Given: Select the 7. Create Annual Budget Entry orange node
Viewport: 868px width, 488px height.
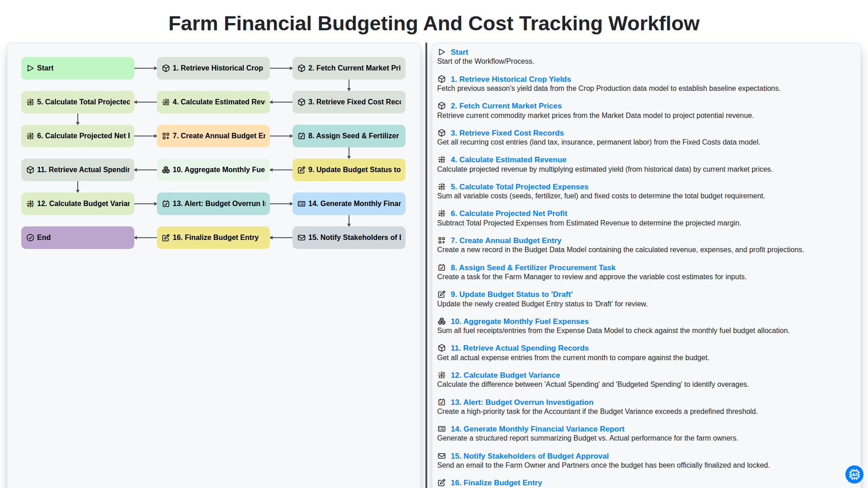Looking at the screenshot, I should (213, 136).
